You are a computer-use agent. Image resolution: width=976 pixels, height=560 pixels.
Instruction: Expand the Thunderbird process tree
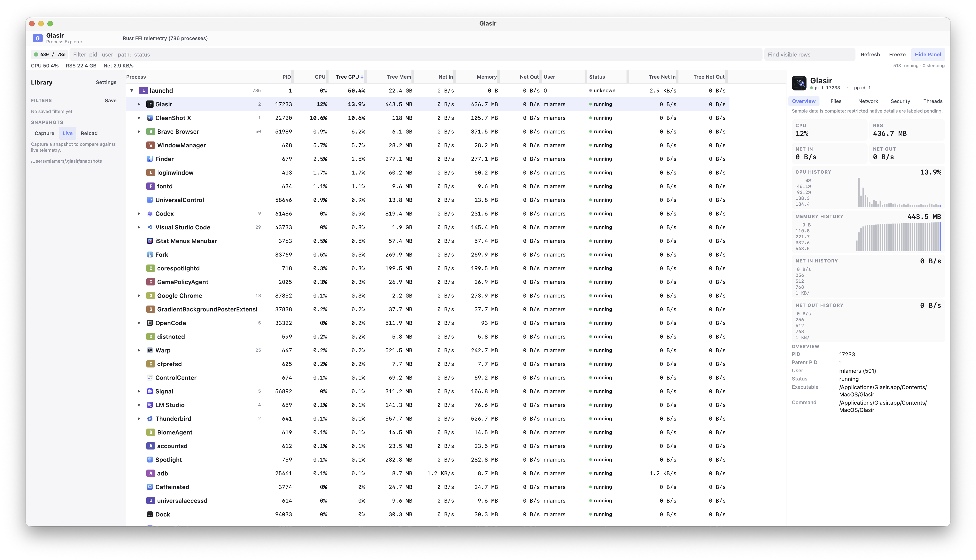(139, 419)
